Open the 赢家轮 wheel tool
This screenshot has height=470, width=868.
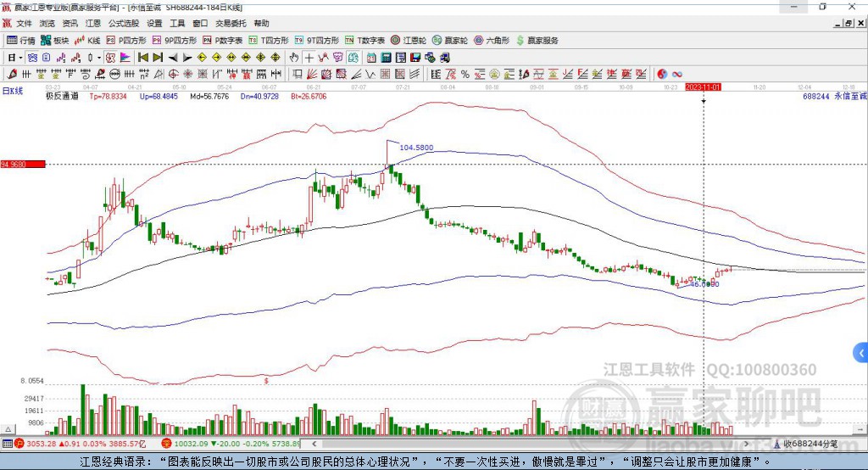(x=450, y=41)
